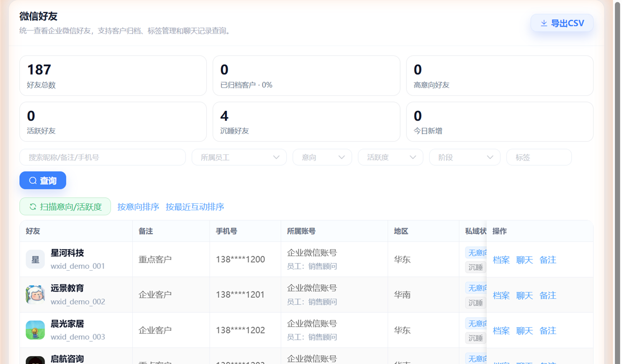Open 档案 for 晨光家居
This screenshot has width=622, height=364.
(x=501, y=330)
